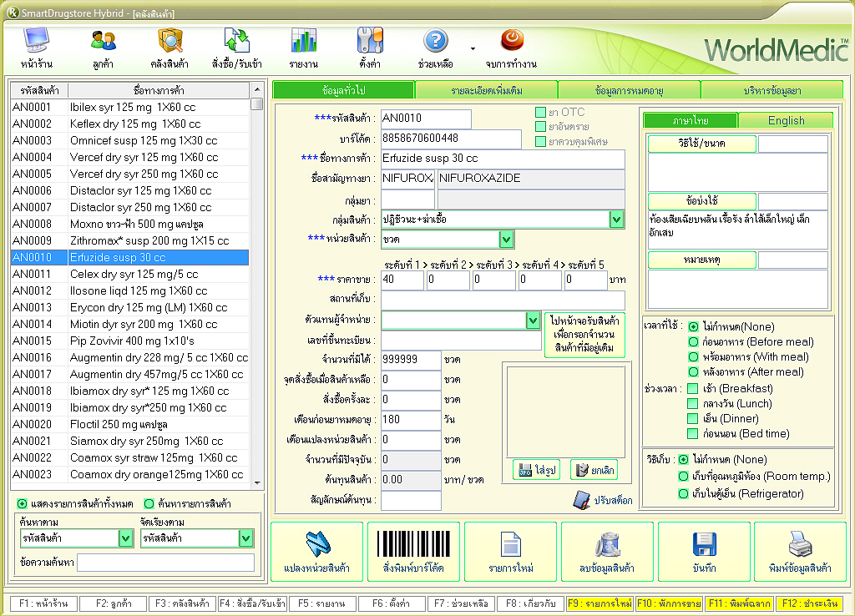The image size is (855, 616).
Task: Select row AN0011 Celex dry syr
Action: [129, 275]
